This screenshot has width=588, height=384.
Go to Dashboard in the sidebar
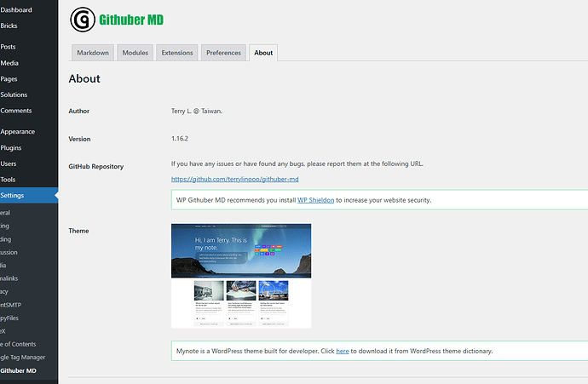pos(16,10)
